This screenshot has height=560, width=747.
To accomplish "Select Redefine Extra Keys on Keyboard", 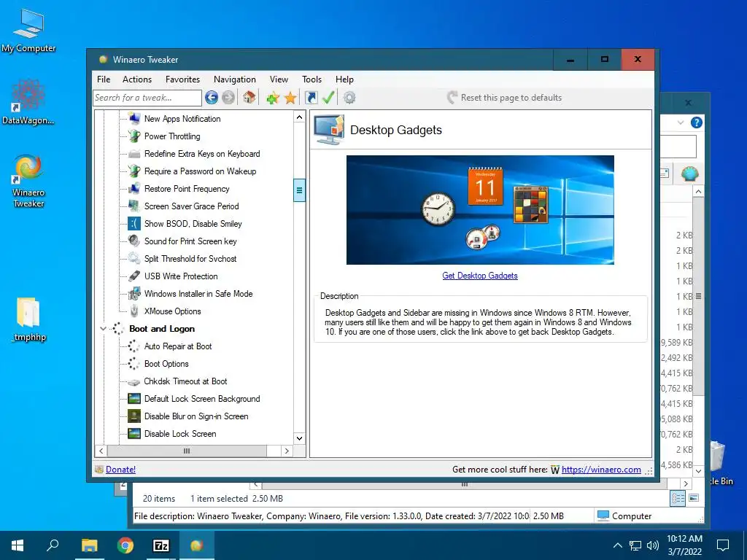I will pyautogui.click(x=202, y=154).
